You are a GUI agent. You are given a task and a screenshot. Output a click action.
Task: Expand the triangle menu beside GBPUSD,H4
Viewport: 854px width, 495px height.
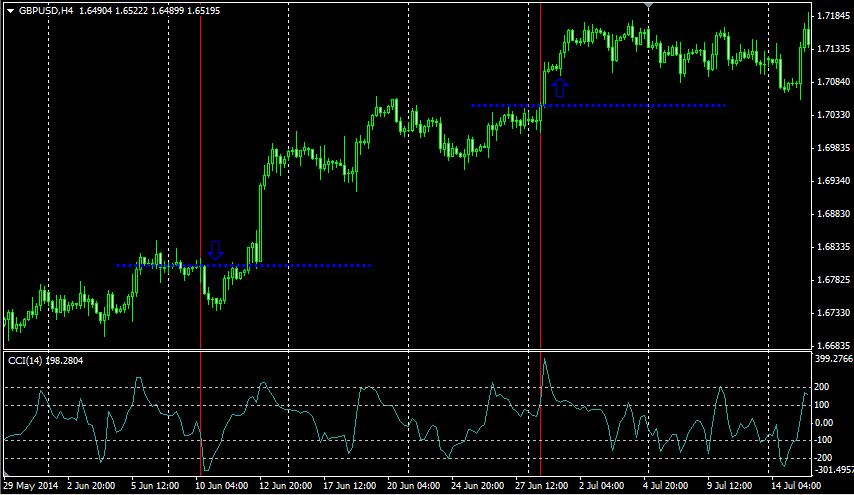point(10,11)
